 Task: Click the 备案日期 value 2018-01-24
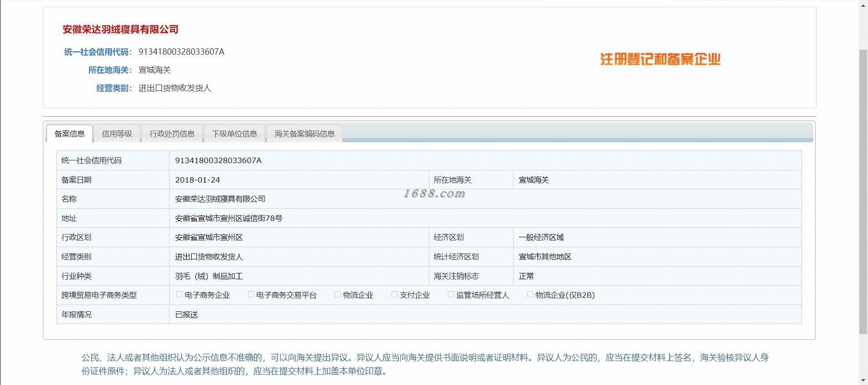click(x=198, y=180)
